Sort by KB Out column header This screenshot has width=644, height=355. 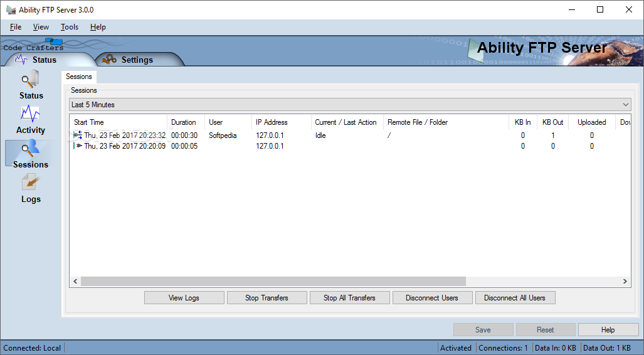553,122
